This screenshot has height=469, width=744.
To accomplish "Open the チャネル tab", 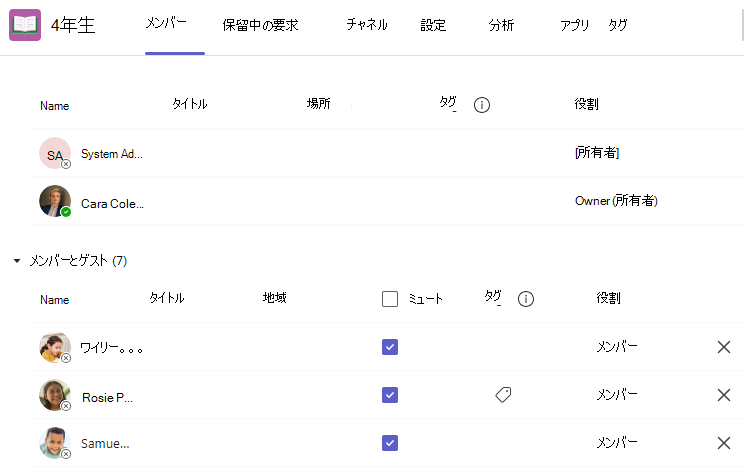I will pos(367,24).
